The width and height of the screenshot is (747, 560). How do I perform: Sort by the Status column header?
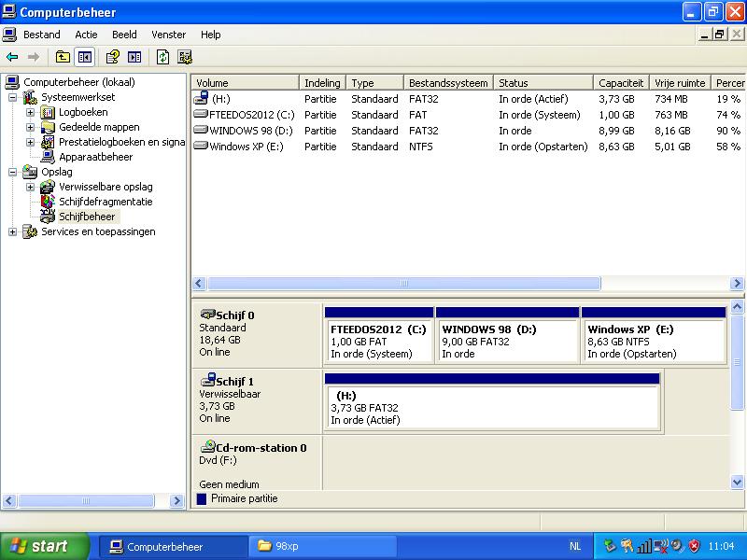[x=543, y=83]
